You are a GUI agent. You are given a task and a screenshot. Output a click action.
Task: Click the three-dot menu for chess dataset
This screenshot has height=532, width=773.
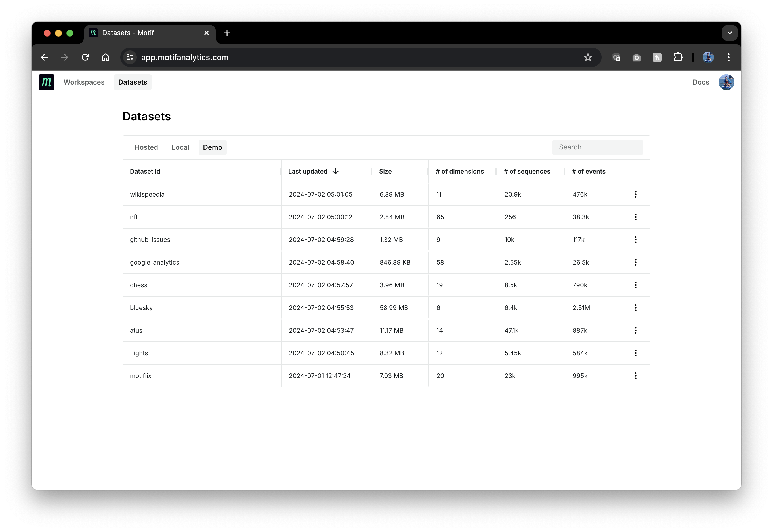(x=636, y=285)
